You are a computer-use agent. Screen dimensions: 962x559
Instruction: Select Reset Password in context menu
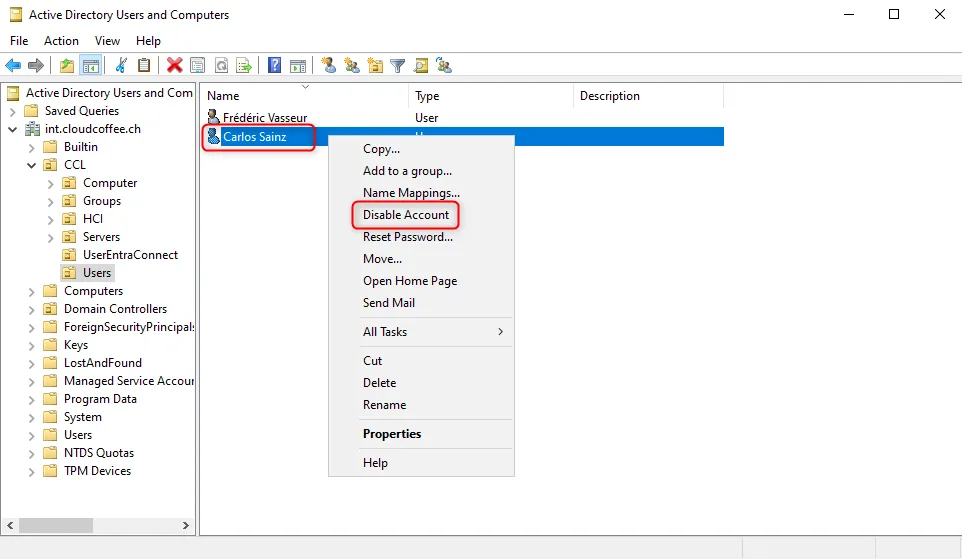pyautogui.click(x=407, y=237)
